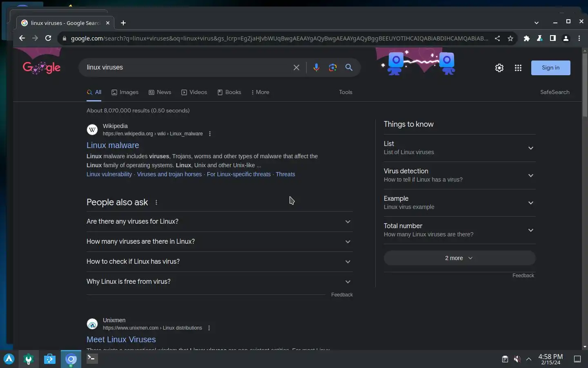Screen dimensions: 588x368
Task: Open the clipboard tray icon
Action: [505, 359]
